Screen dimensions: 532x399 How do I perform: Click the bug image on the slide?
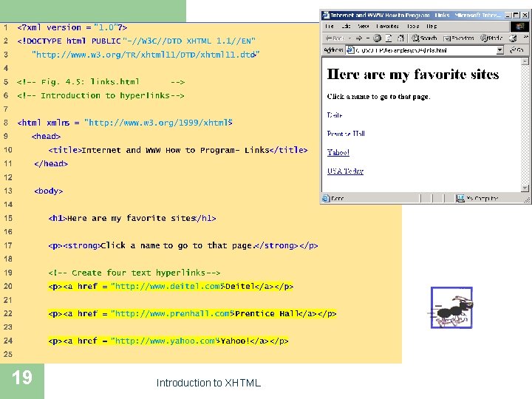point(451,307)
